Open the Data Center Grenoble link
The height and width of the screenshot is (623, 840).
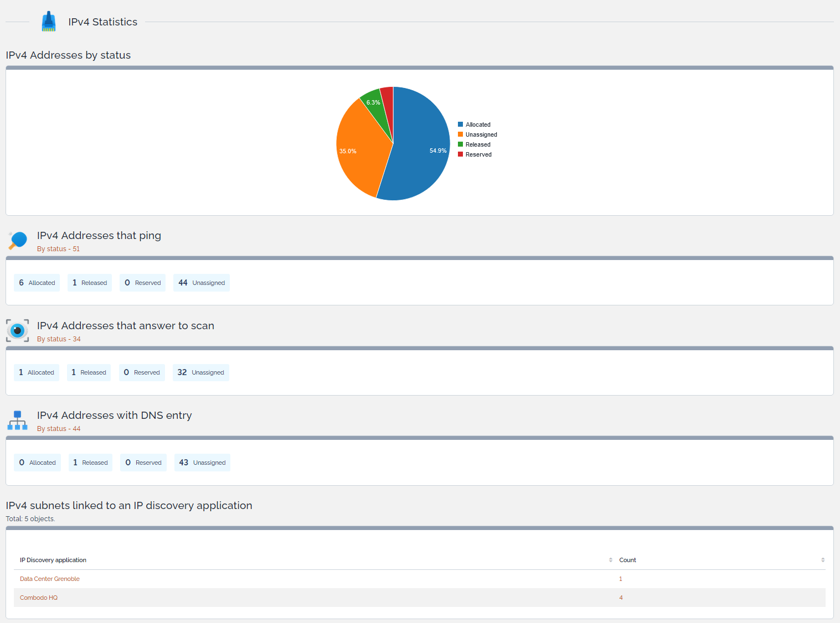coord(50,579)
